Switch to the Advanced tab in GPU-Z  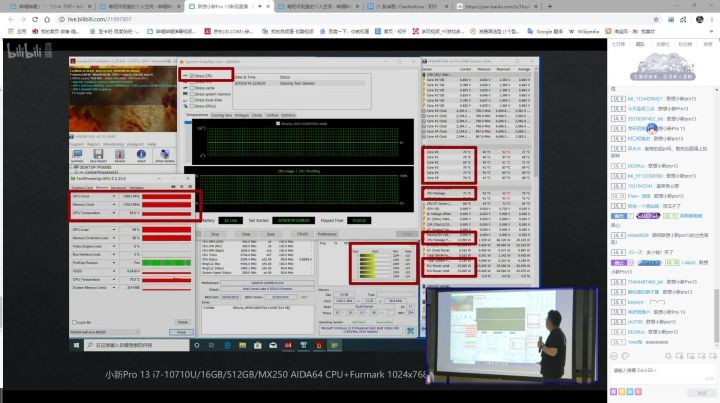118,188
